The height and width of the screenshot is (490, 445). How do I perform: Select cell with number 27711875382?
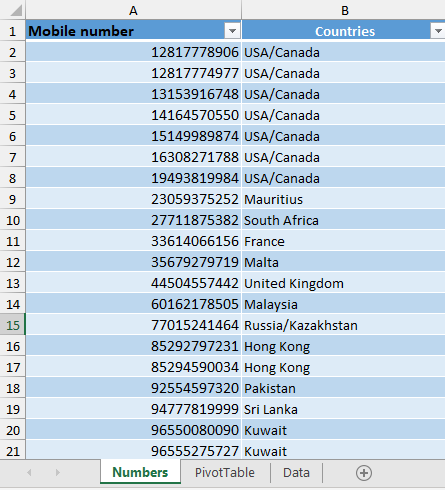(133, 220)
